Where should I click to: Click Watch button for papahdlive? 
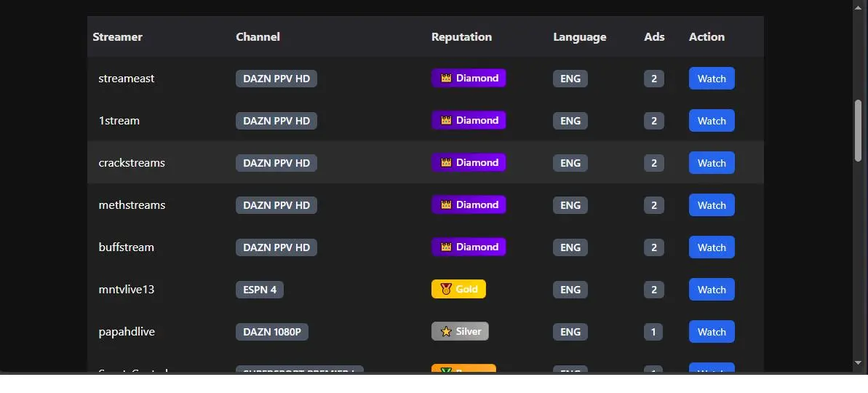click(x=712, y=332)
